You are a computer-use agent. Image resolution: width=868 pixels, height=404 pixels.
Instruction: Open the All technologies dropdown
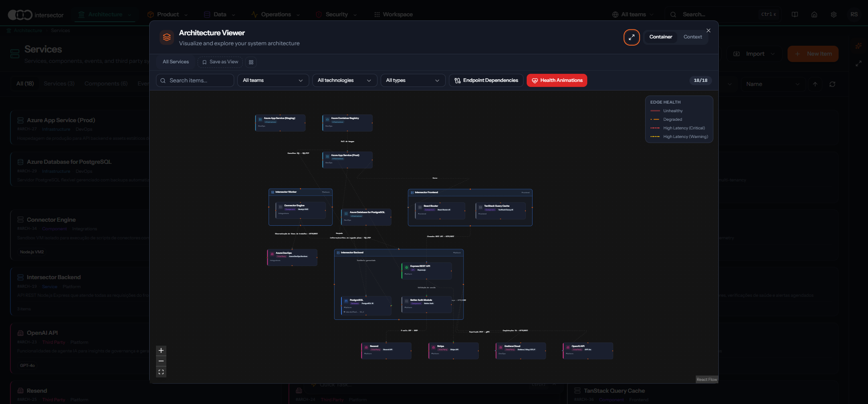pyautogui.click(x=344, y=80)
